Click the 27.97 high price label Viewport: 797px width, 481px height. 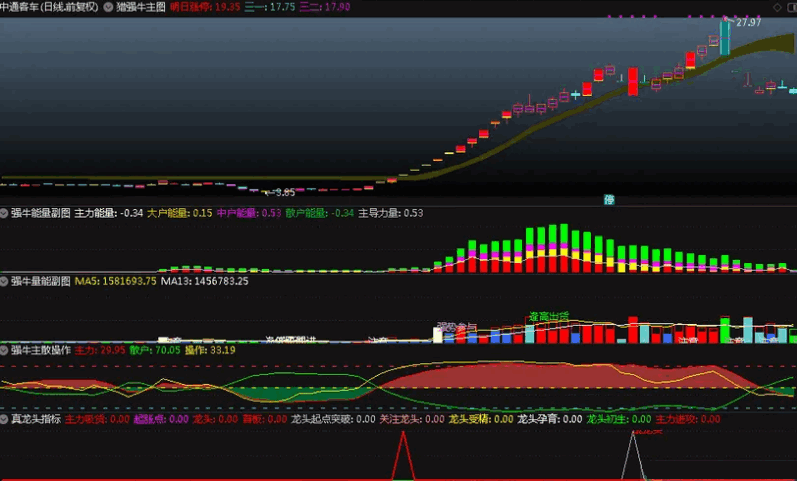[x=748, y=22]
